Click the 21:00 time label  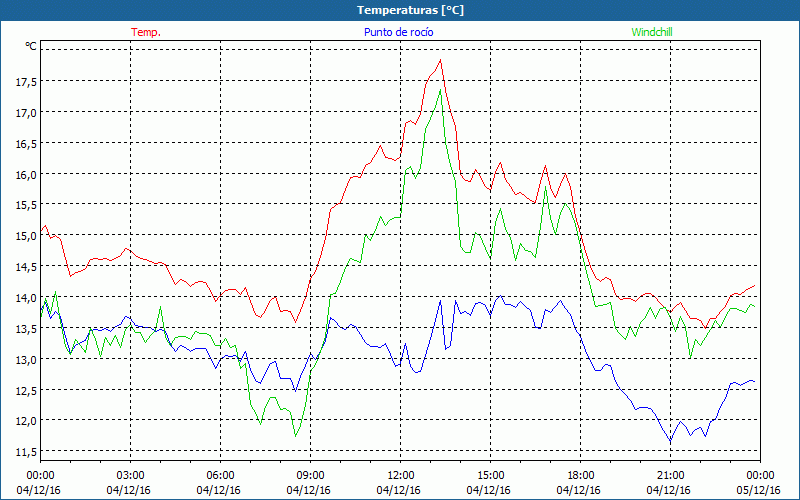pyautogui.click(x=670, y=476)
